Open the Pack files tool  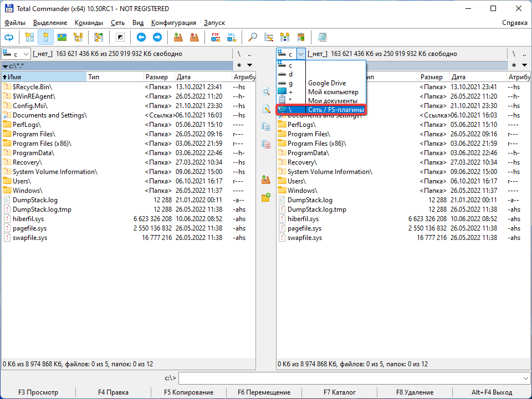coord(177,37)
